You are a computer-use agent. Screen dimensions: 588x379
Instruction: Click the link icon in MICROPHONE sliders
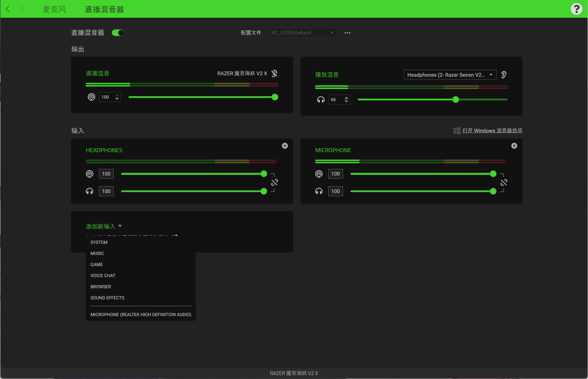[x=504, y=182]
